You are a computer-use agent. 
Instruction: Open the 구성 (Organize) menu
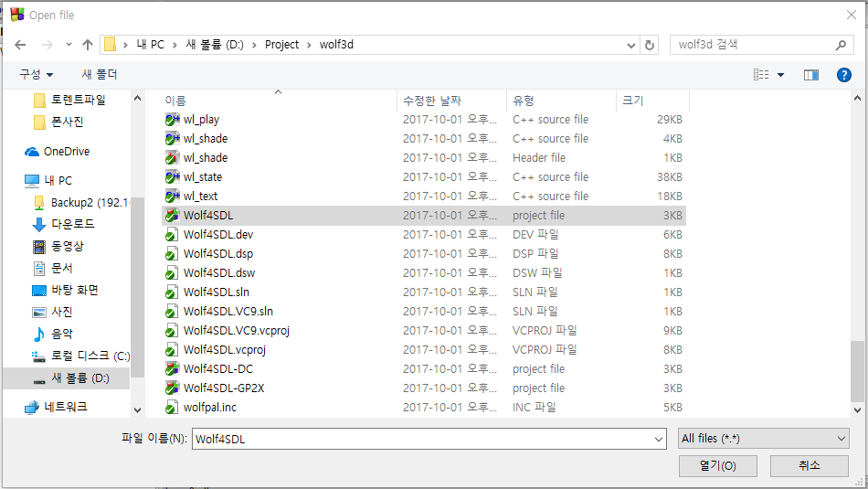(x=37, y=75)
